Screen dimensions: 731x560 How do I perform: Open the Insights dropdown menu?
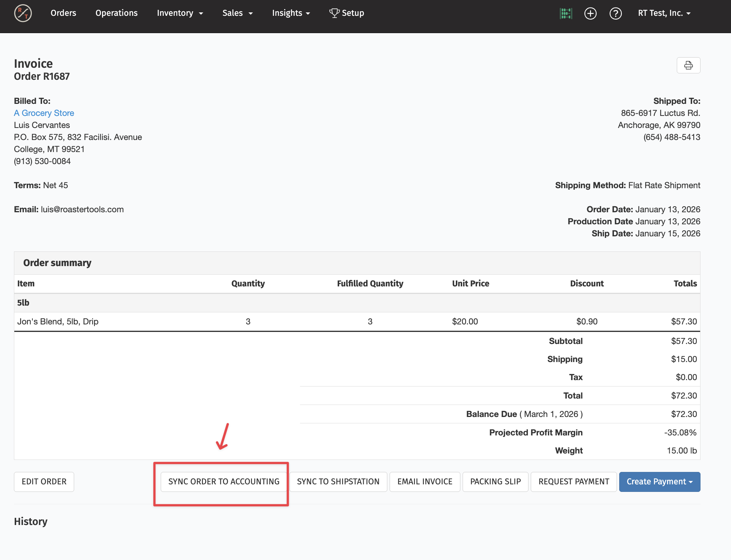pos(291,13)
